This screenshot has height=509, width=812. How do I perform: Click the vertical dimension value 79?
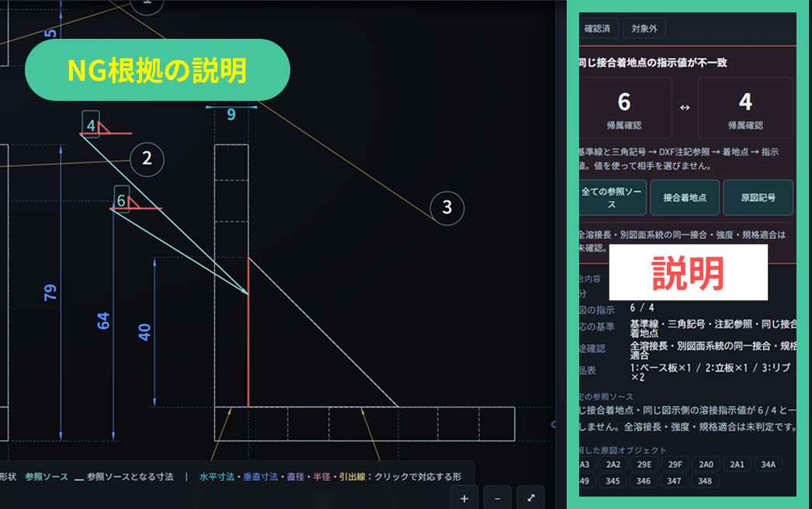[x=50, y=293]
